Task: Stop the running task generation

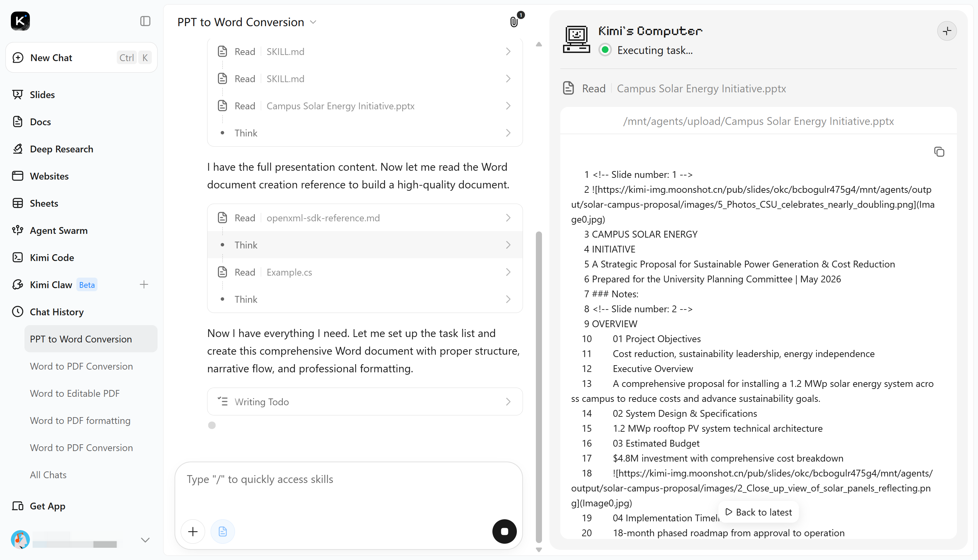Action: pyautogui.click(x=504, y=531)
